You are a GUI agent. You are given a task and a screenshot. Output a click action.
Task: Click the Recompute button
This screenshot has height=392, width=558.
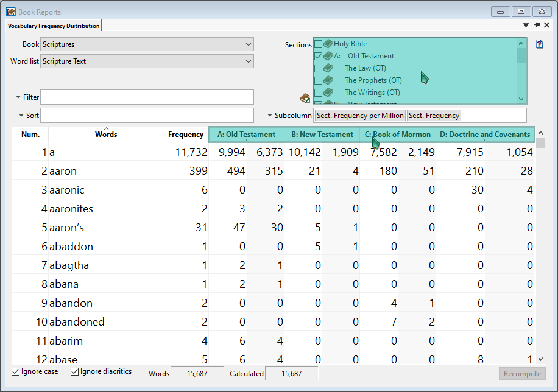522,374
